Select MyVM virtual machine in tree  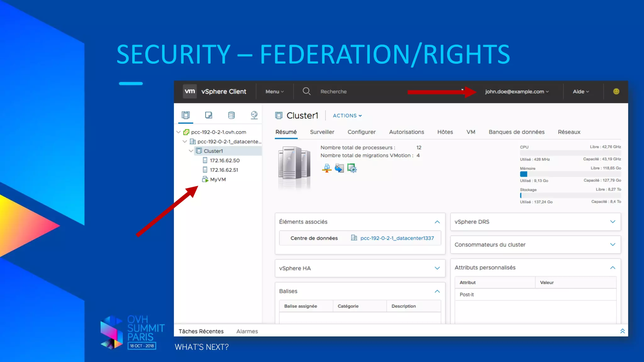pyautogui.click(x=218, y=179)
